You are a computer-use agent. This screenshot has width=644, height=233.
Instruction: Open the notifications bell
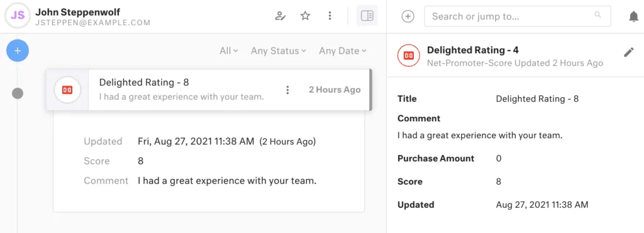(634, 16)
